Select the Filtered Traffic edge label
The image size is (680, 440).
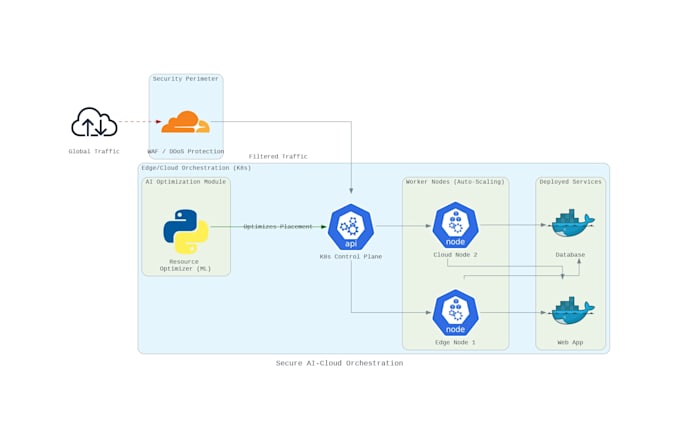click(278, 156)
